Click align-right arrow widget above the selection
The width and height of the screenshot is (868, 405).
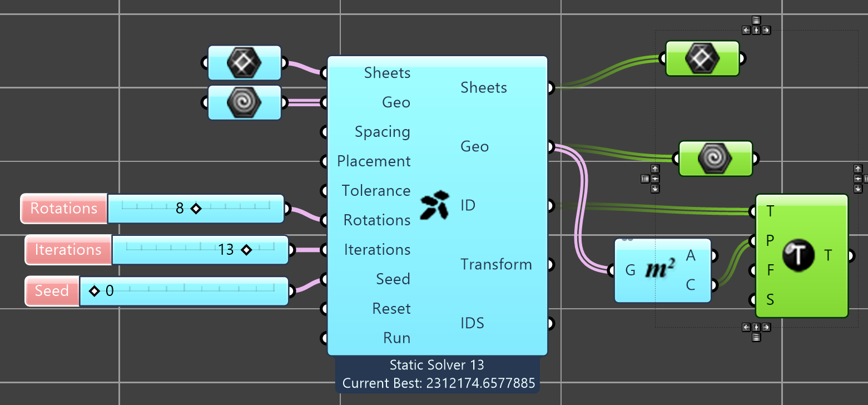click(766, 30)
